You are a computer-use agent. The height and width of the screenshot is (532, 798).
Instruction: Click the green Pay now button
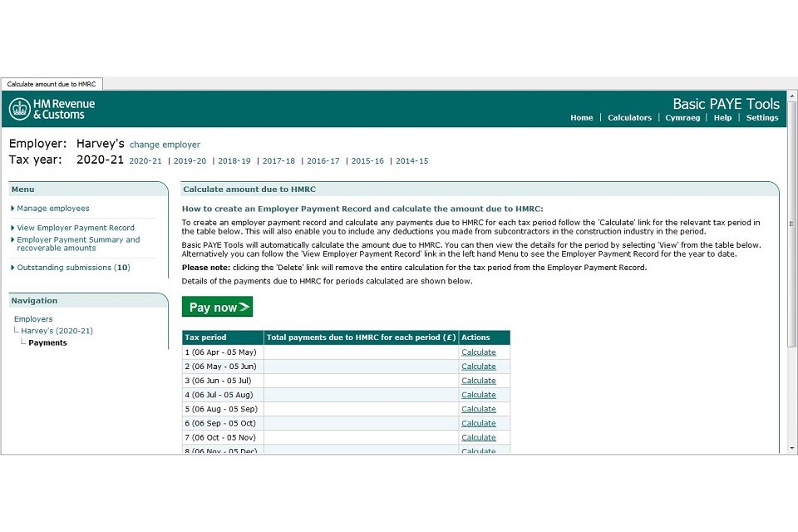point(217,307)
